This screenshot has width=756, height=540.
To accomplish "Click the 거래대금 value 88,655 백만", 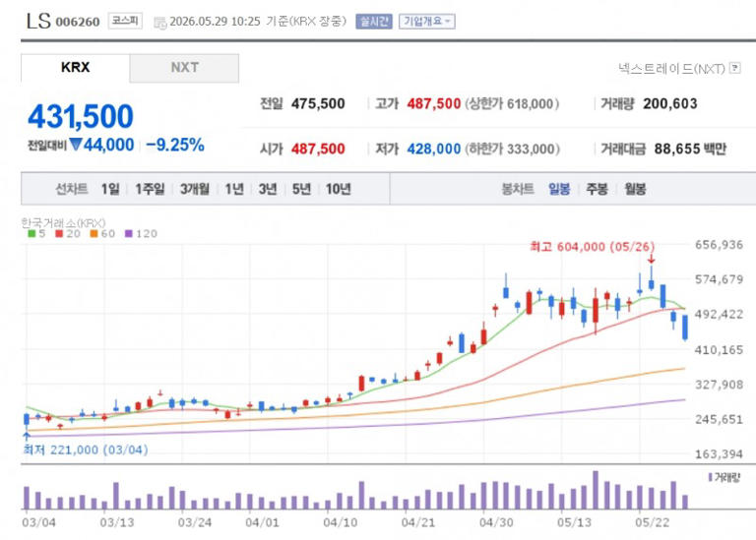I will tap(690, 149).
